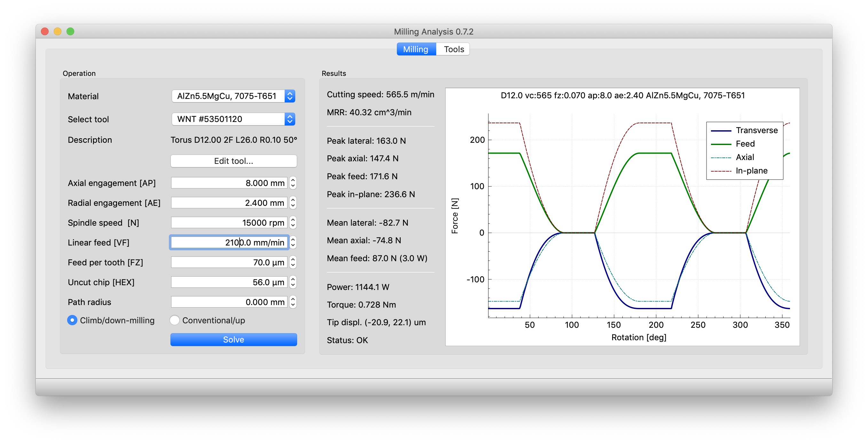Click the Uncut chip stepper arrows
Screen dimensions: 868x443
tap(293, 282)
